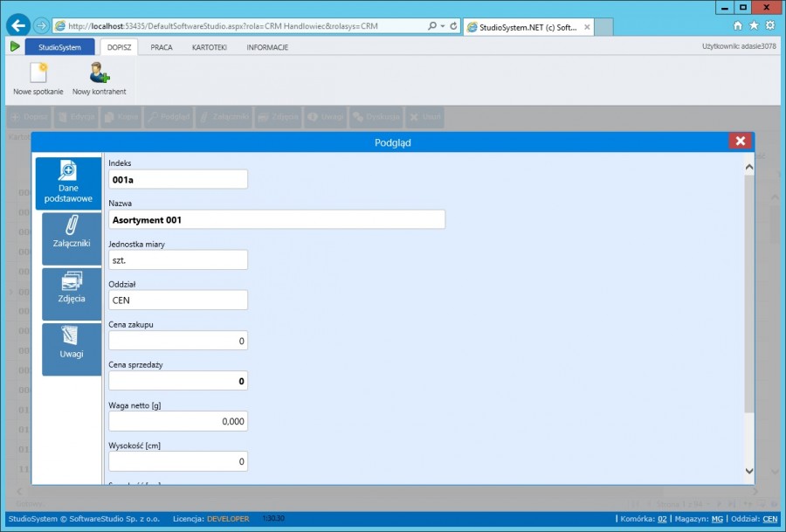Close the Podgląd dialog
Screen dimensions: 786x532
point(741,142)
